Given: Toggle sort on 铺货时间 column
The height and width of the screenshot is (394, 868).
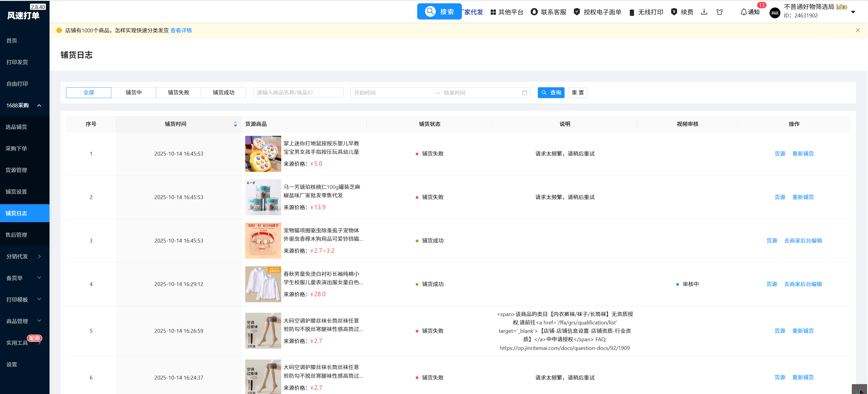Looking at the screenshot, I should coord(235,124).
